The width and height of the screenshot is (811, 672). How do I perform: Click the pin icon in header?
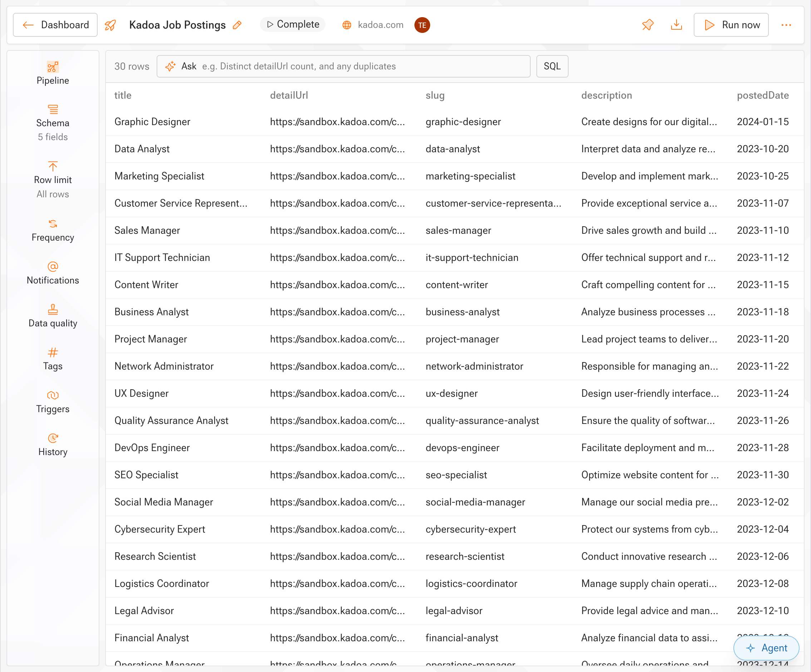click(648, 25)
